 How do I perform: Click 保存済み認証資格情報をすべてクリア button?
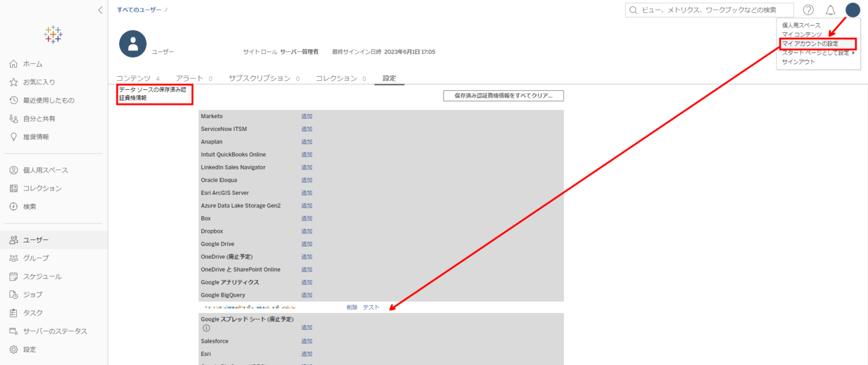[x=503, y=95]
